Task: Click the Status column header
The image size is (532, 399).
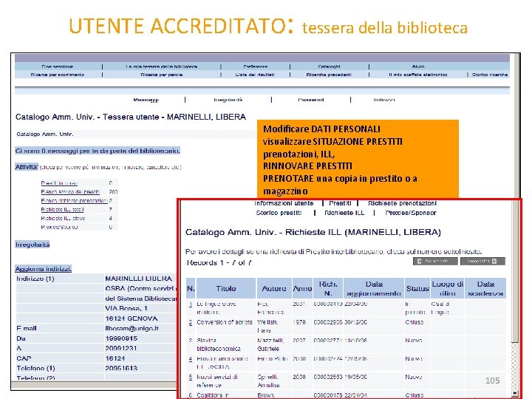Action: tap(417, 288)
